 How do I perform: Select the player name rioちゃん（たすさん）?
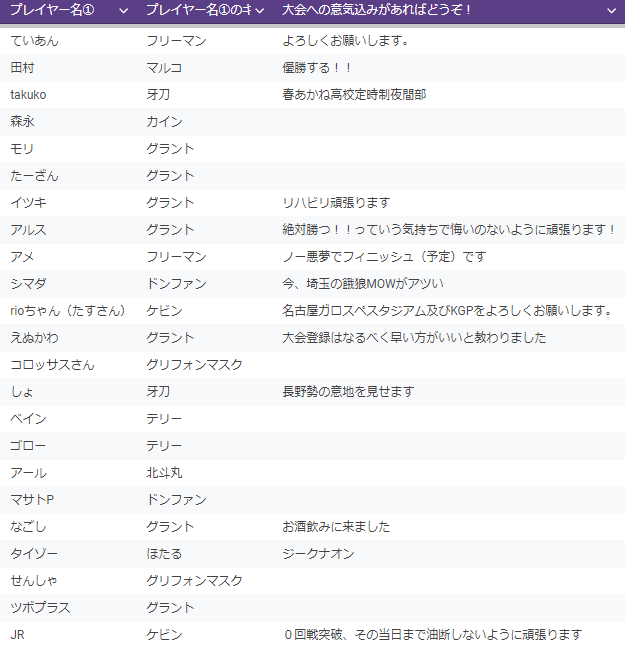click(x=68, y=311)
